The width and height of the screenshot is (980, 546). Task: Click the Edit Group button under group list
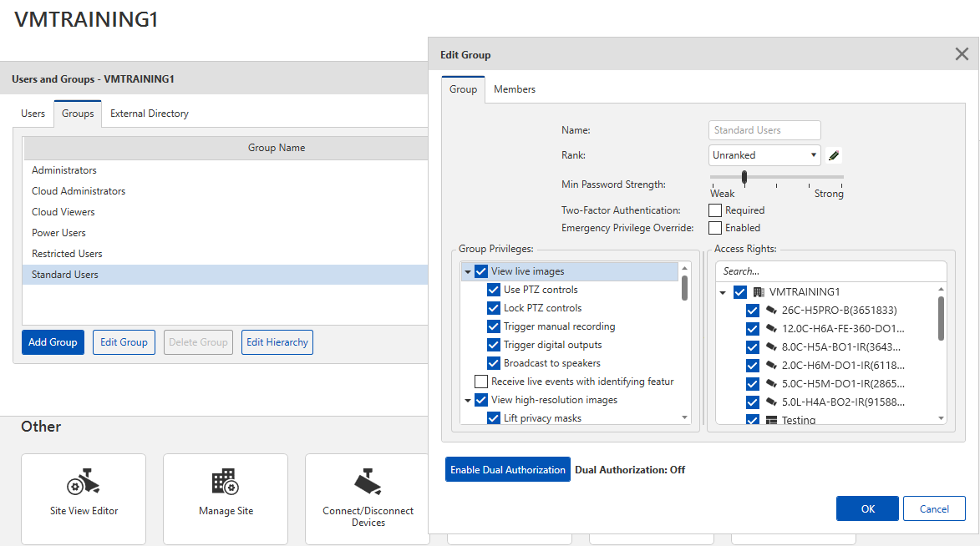tap(124, 342)
